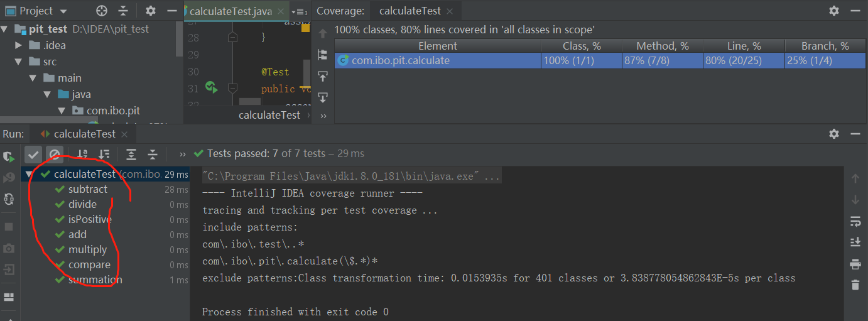The width and height of the screenshot is (868, 321).
Task: Collapse the com.ibo.pit package node
Action: click(x=62, y=111)
